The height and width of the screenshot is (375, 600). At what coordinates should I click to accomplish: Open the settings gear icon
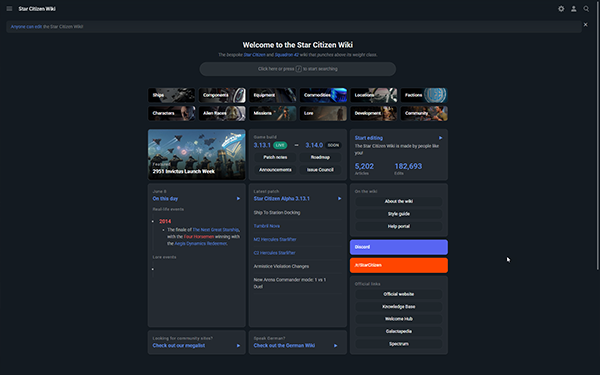561,9
